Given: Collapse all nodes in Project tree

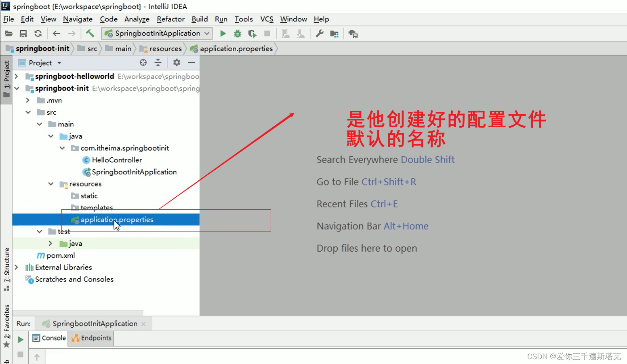Looking at the screenshot, I should [x=158, y=63].
